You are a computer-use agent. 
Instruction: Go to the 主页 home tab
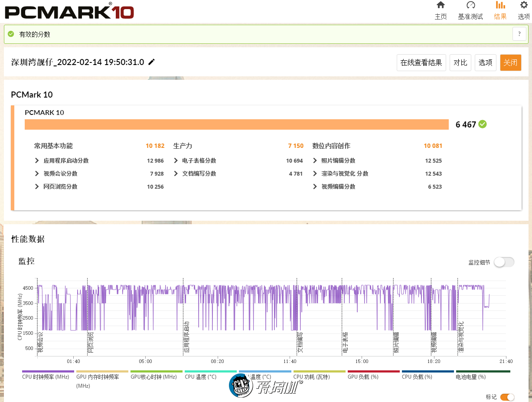(x=441, y=11)
